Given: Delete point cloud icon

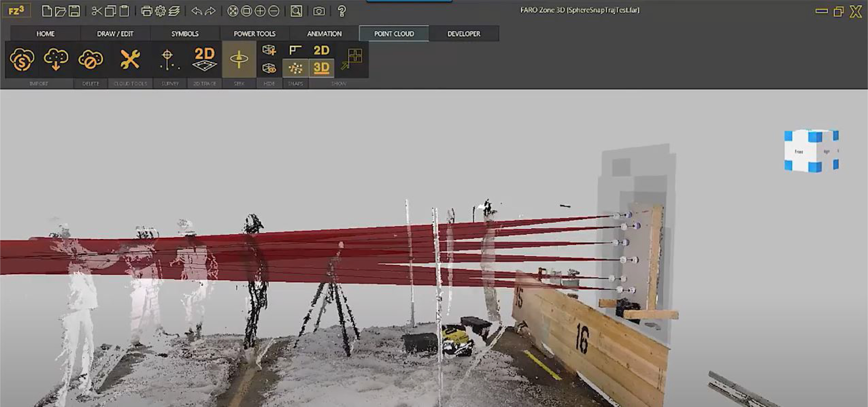Looking at the screenshot, I should [91, 60].
